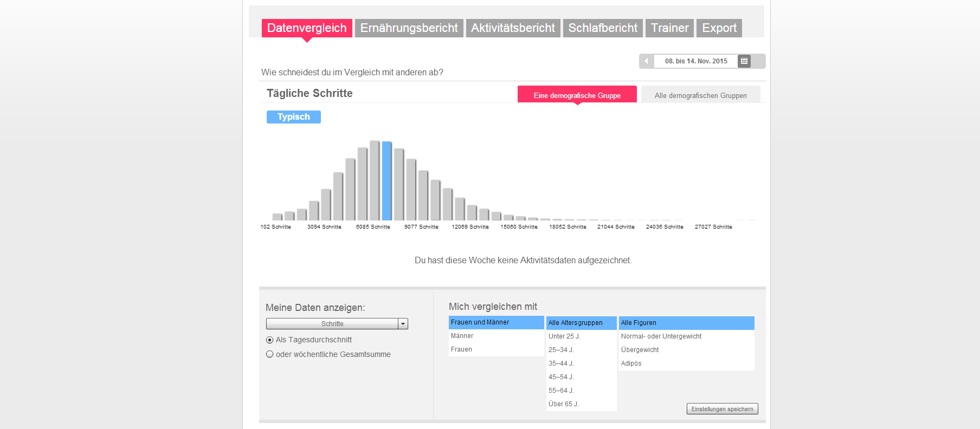
Task: Pick 'Adipös' figure category
Action: (x=631, y=363)
